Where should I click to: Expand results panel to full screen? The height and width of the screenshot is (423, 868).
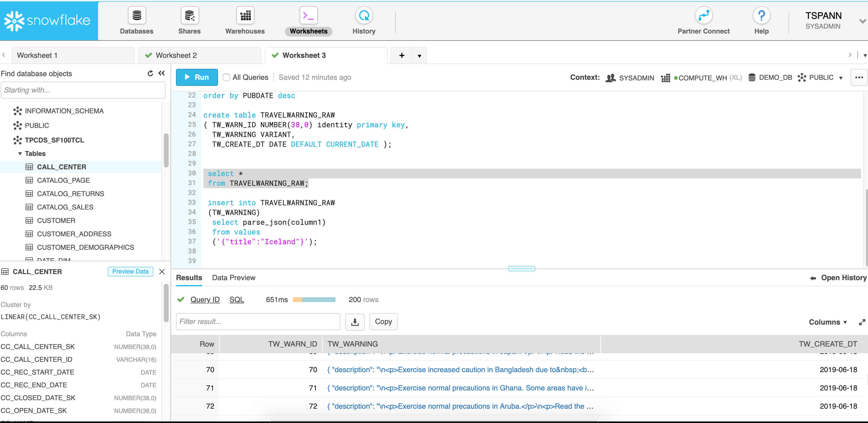pos(862,322)
